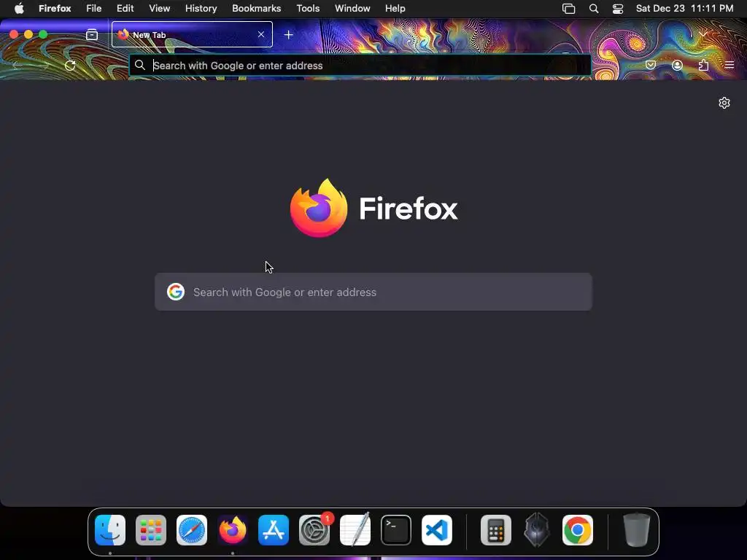Go back one page
This screenshot has width=747, height=560.
click(18, 65)
